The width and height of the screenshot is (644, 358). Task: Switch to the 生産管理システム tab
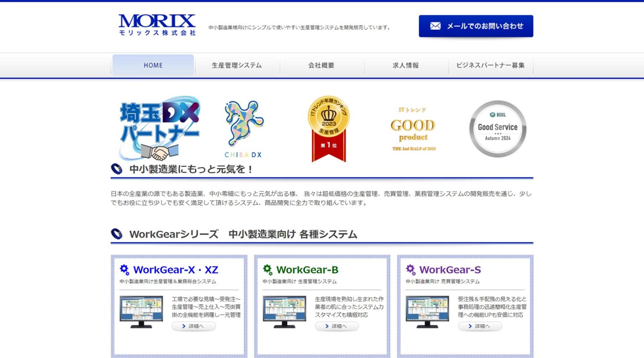point(236,65)
